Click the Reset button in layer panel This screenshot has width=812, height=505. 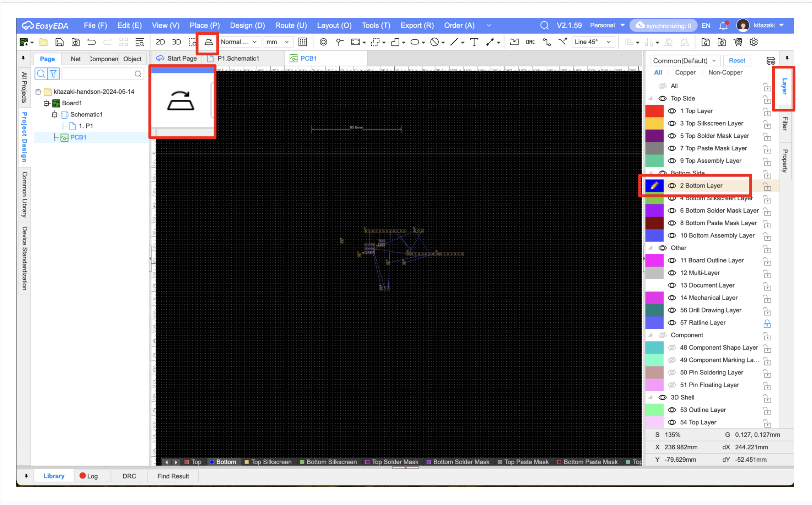point(737,61)
